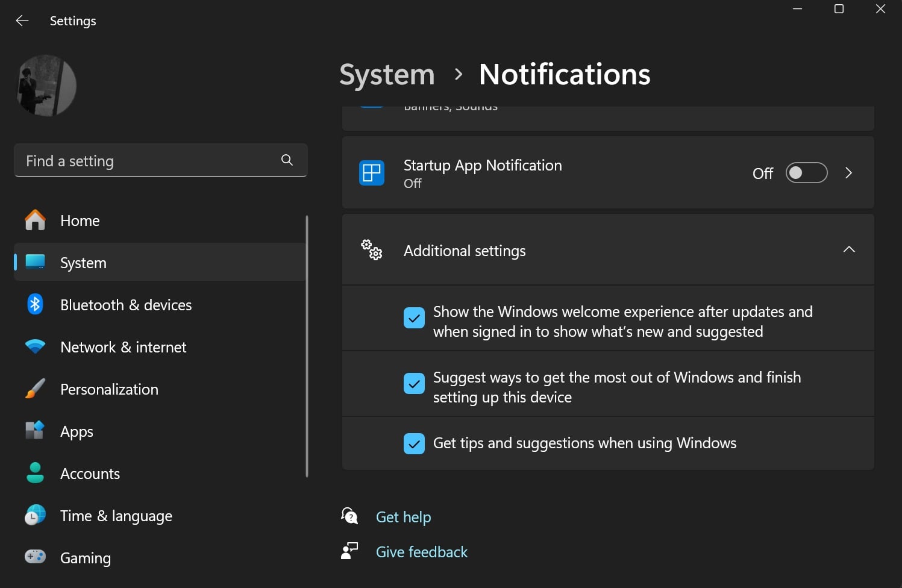Select the Accounts person icon

pyautogui.click(x=35, y=473)
